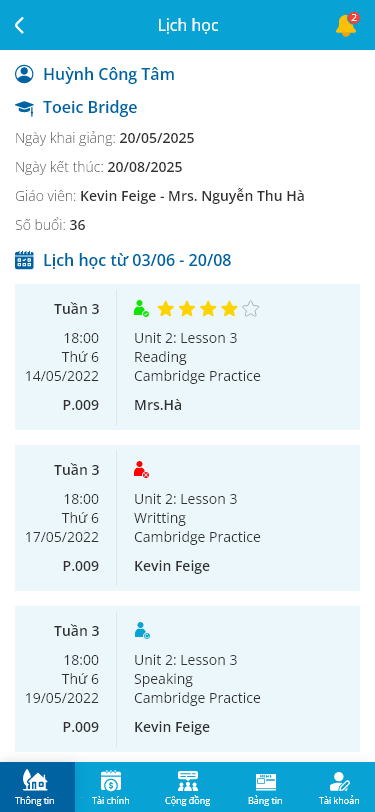Click blue pending status icon in Speaking lesson
375x812 pixels.
pyautogui.click(x=141, y=630)
